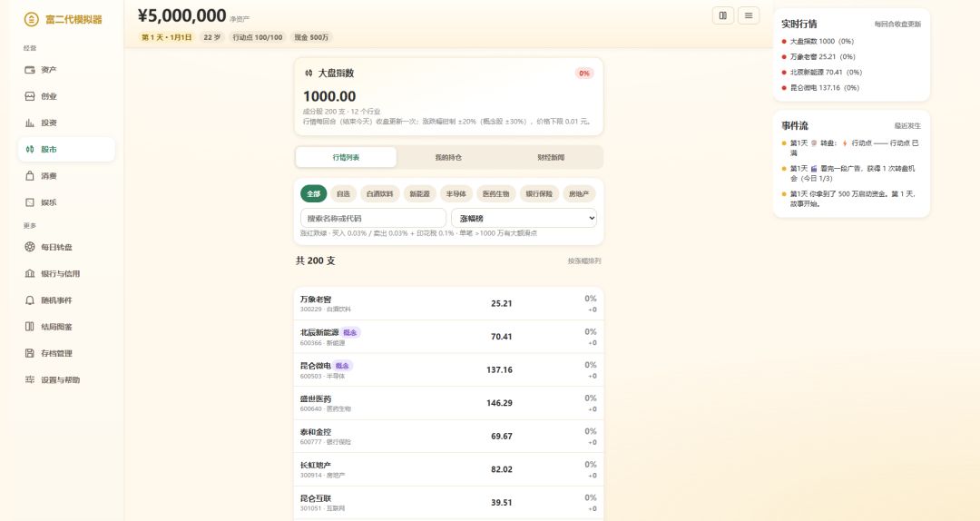Image resolution: width=980 pixels, height=521 pixels.
Task: Click the 看完一段广告 event entry in 事件流
Action: pos(850,173)
